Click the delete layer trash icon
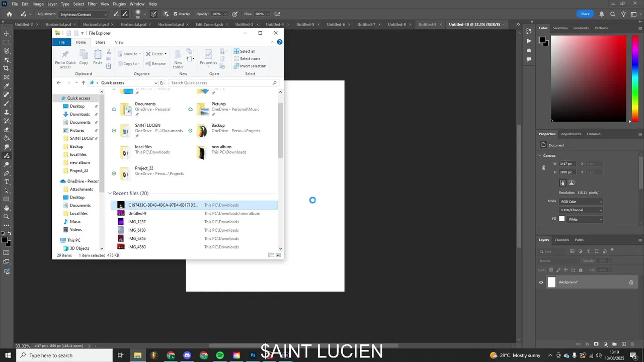The image size is (644, 362). tap(632, 344)
